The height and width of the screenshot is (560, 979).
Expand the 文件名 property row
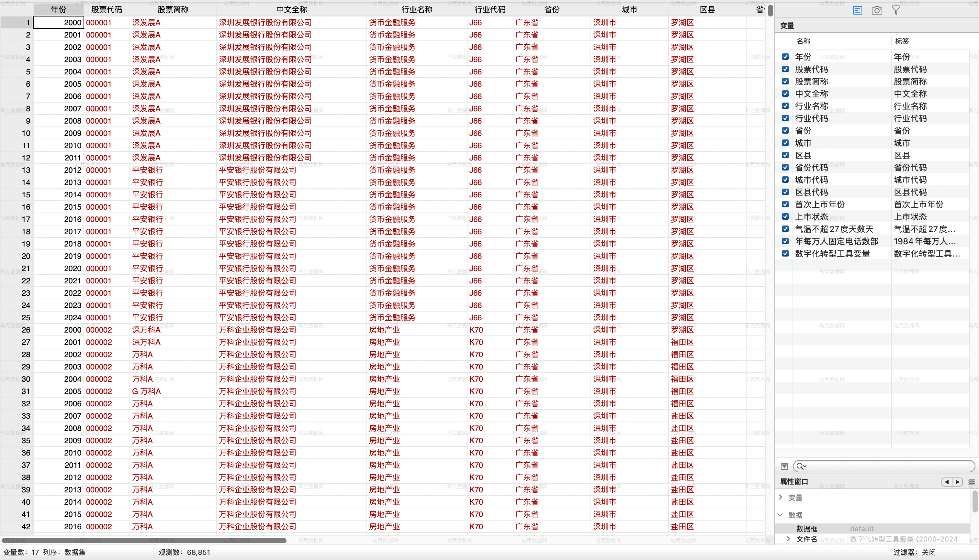coord(788,539)
